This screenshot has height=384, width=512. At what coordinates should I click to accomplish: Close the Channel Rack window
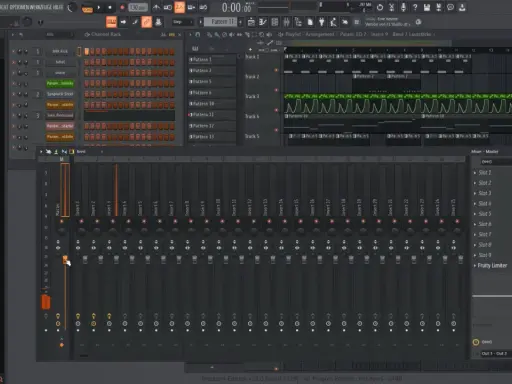(180, 34)
